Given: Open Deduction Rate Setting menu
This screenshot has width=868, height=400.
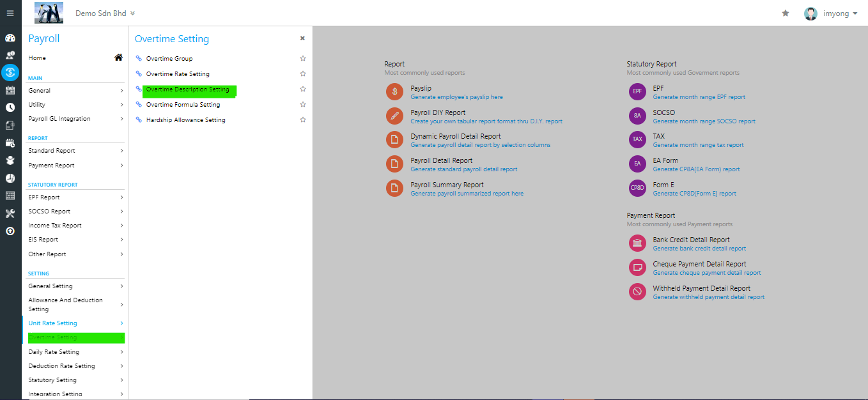Looking at the screenshot, I should click(x=75, y=366).
